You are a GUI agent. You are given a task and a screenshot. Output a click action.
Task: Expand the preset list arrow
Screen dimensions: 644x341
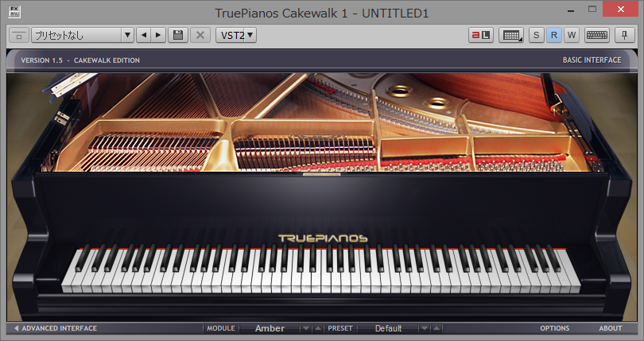click(x=128, y=35)
